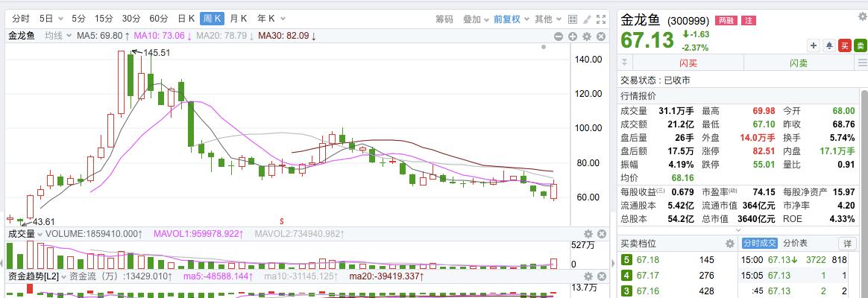Collapse side panel with right arrow handle
The width and height of the screenshot is (868, 298).
614,261
